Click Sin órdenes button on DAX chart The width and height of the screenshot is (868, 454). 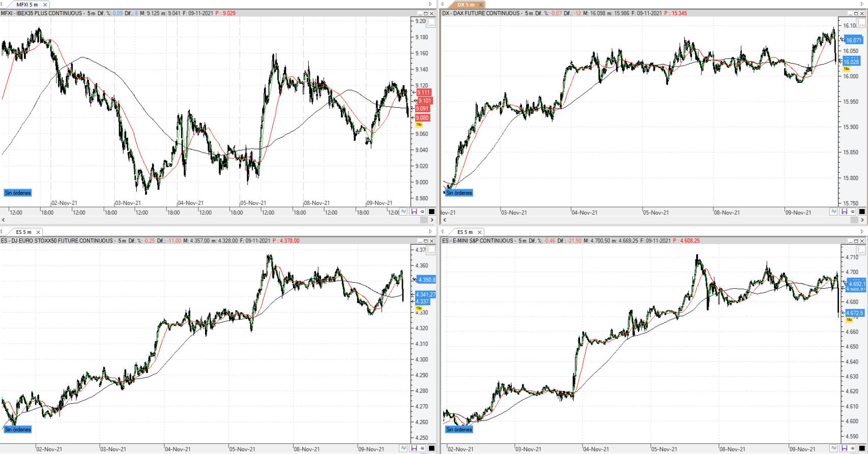point(459,193)
